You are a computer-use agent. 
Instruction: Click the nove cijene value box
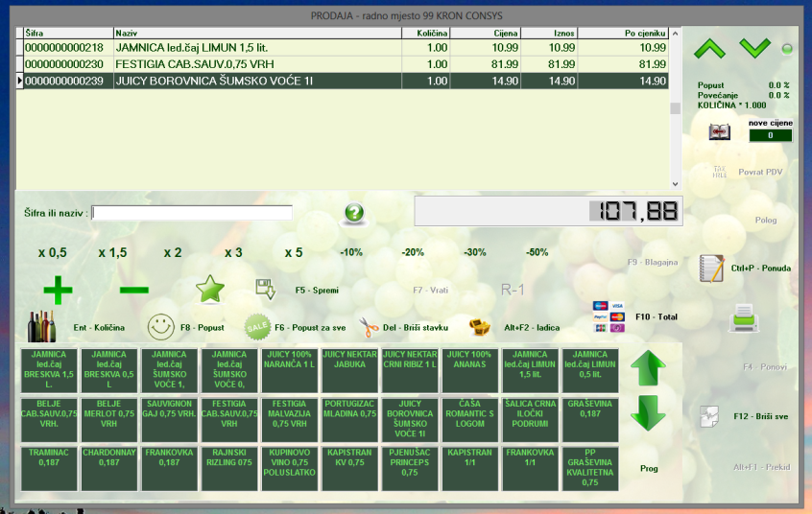[x=770, y=135]
